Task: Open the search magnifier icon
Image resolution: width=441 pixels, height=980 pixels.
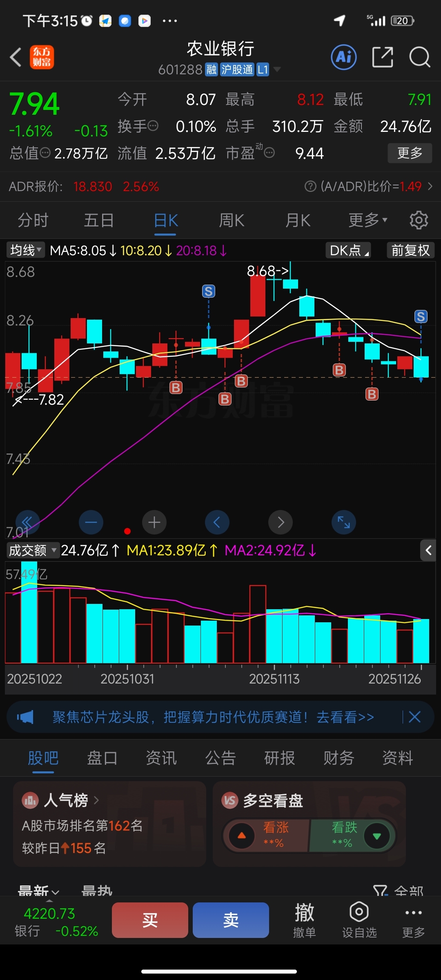Action: point(420,57)
